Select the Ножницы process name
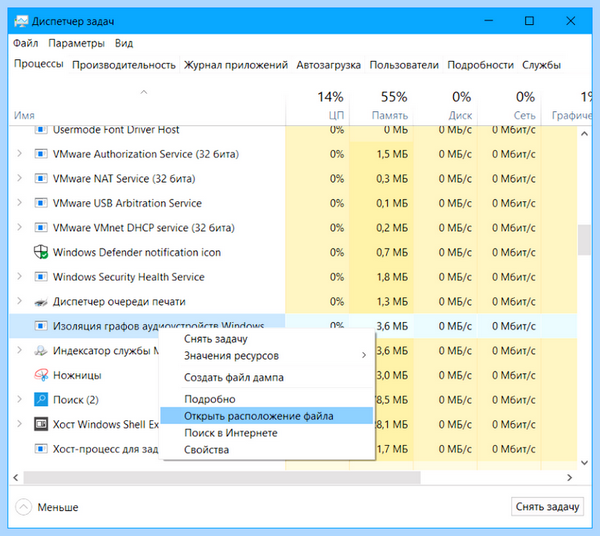 (x=77, y=375)
